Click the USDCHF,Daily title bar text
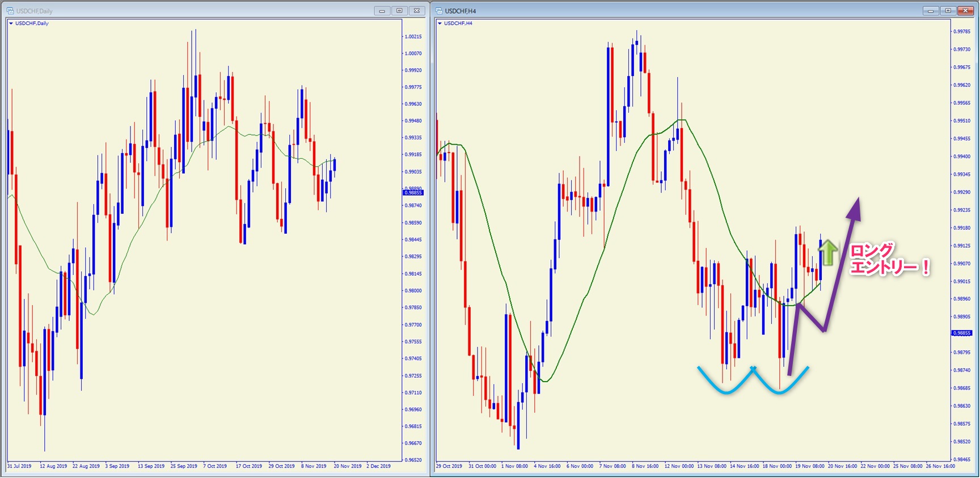This screenshot has height=478, width=980. pyautogui.click(x=34, y=11)
